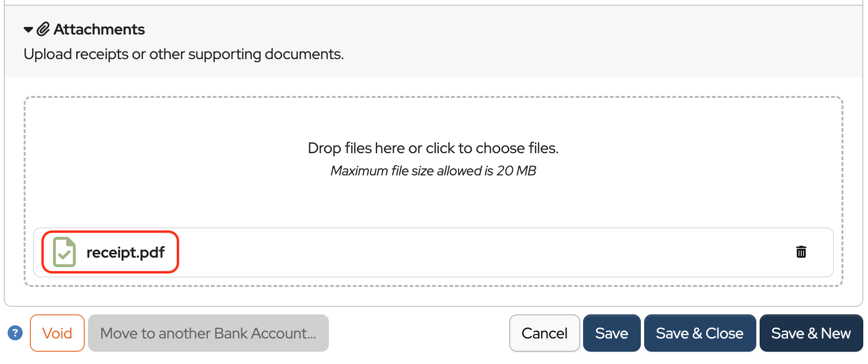868x364 pixels.
Task: Open help via the question mark icon
Action: click(15, 333)
